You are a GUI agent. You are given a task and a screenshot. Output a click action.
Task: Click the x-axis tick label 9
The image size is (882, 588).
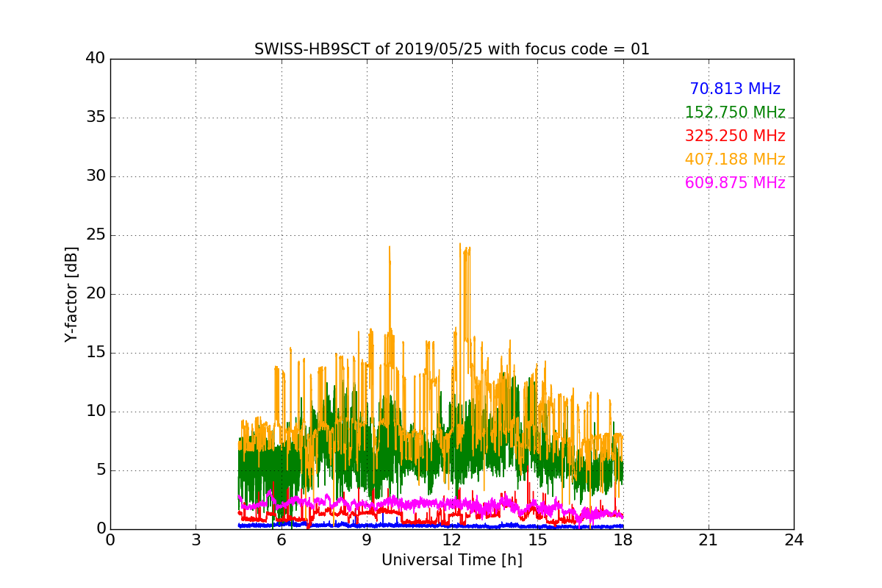[367, 540]
